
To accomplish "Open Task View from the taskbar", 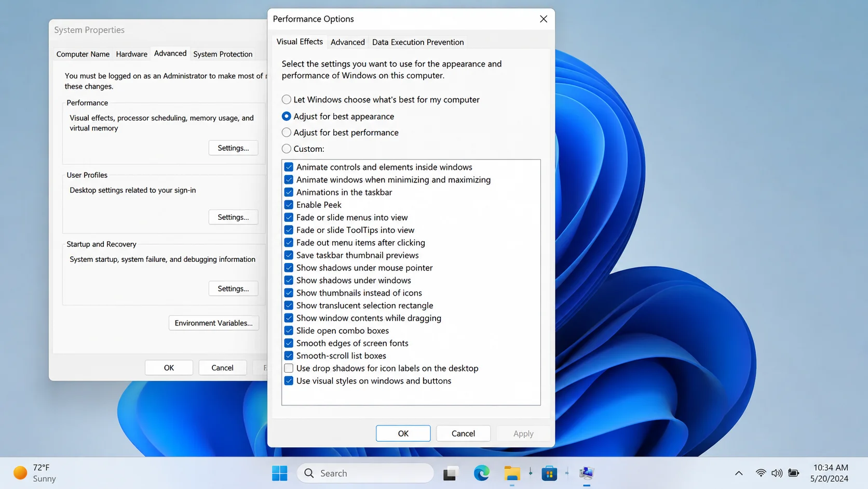I will pos(450,473).
